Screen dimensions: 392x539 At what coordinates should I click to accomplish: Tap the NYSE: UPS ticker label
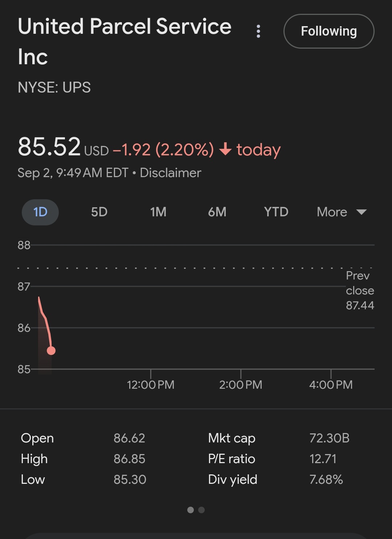54,87
